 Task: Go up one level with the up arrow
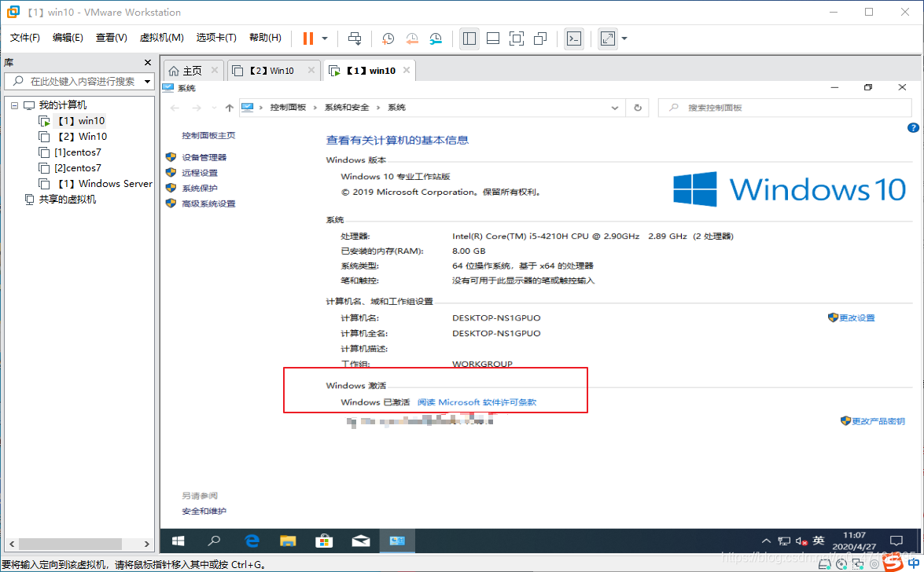(230, 108)
